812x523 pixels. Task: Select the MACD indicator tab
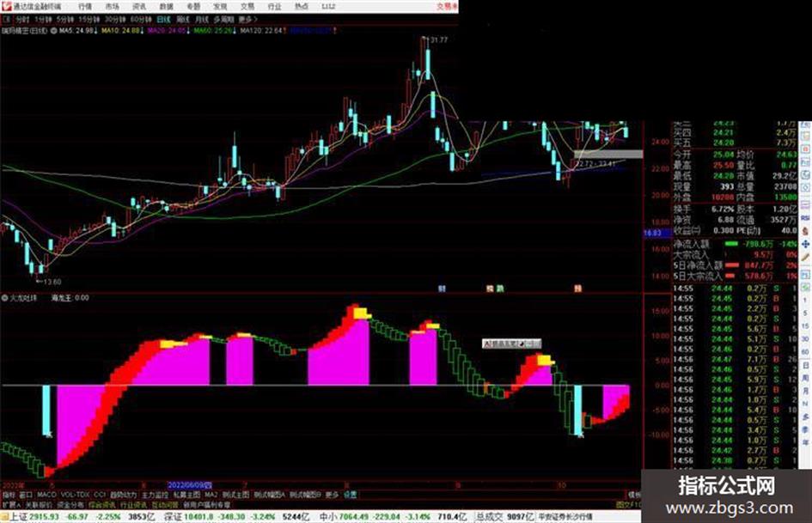46,495
